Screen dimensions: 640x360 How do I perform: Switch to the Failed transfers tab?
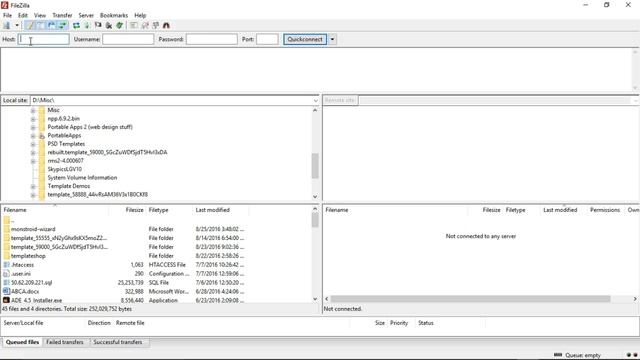coord(65,342)
